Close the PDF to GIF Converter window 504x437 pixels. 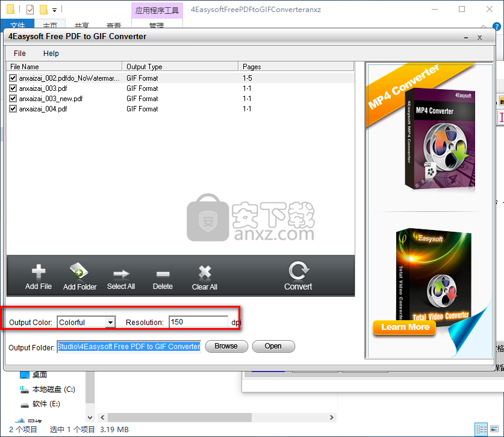(x=479, y=38)
